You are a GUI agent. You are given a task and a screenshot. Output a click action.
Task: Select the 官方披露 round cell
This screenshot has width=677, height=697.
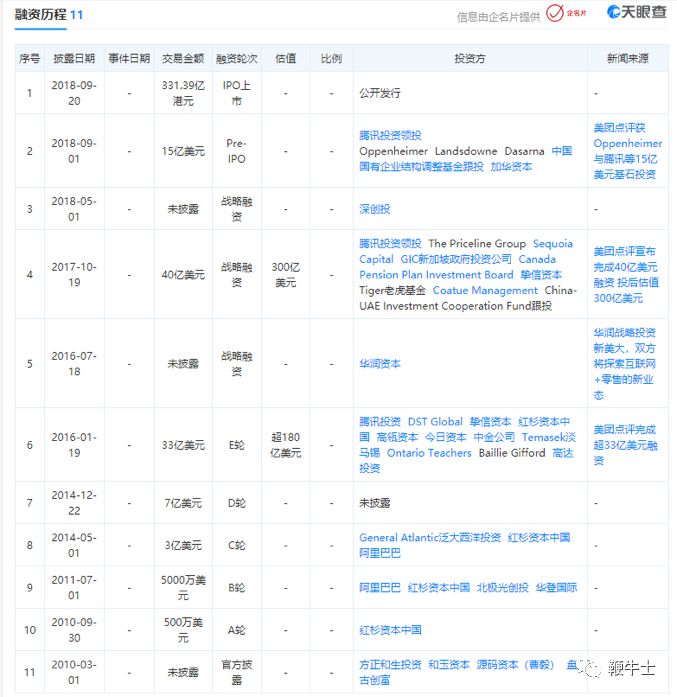(x=236, y=672)
